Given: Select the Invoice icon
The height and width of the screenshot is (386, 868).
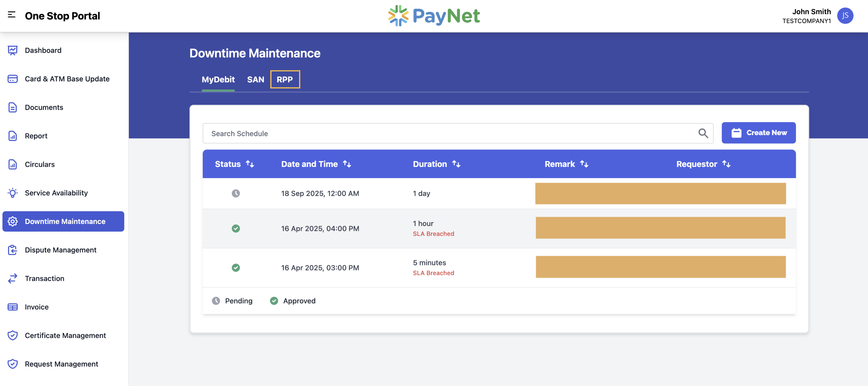Looking at the screenshot, I should 12,307.
